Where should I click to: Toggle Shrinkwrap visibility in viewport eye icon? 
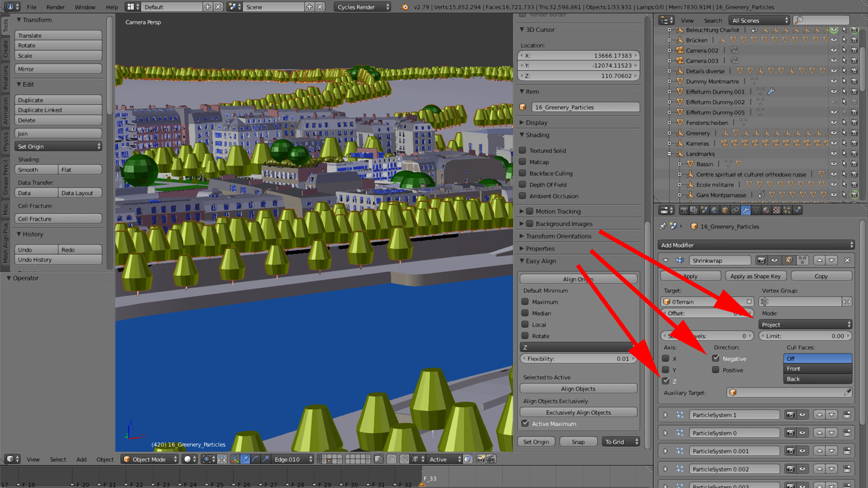pyautogui.click(x=775, y=261)
